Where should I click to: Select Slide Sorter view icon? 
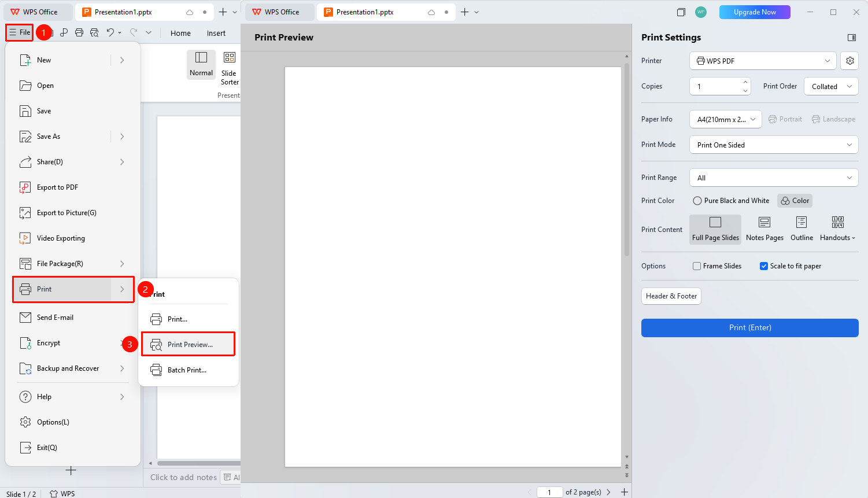coord(230,68)
